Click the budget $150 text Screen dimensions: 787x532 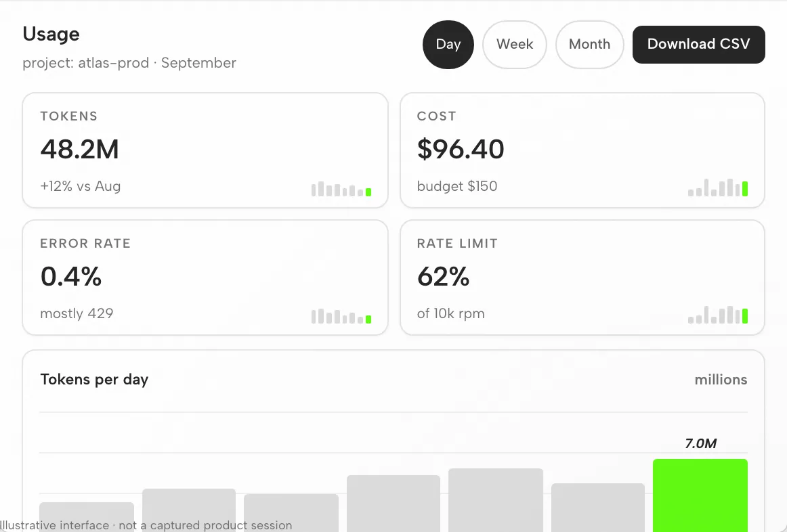point(457,186)
